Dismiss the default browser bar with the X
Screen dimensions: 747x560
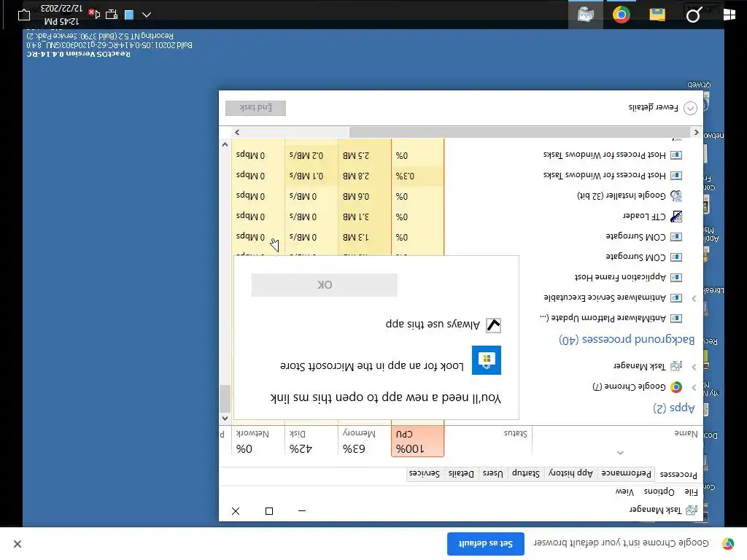pos(18,544)
